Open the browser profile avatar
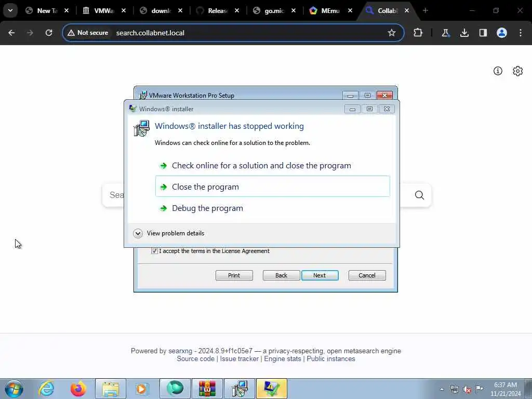532x399 pixels. coord(502,33)
